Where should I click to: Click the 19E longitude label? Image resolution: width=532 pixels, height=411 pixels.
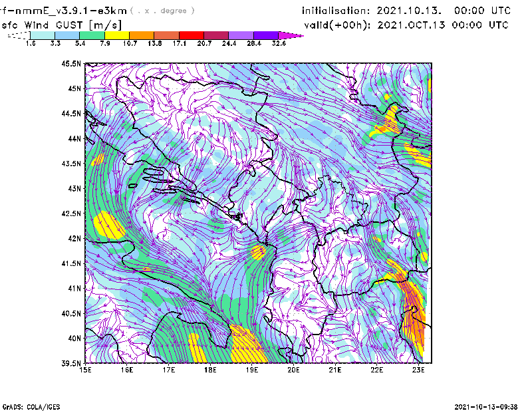(x=252, y=370)
